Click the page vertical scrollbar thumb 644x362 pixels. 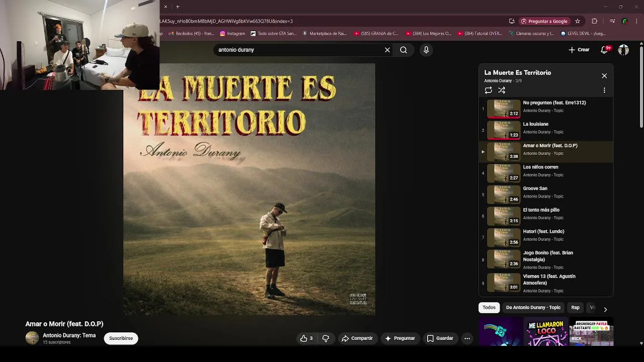[641, 86]
